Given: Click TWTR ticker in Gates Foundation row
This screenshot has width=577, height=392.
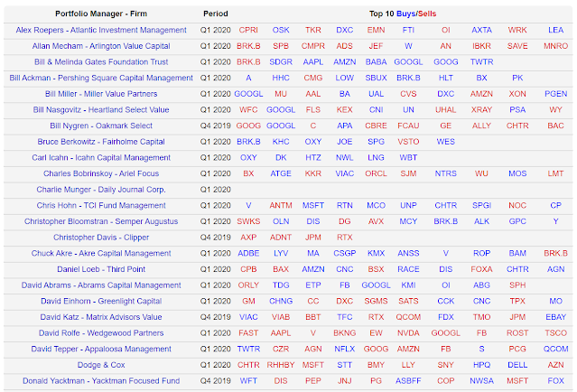Looking at the screenshot, I should coord(481,61).
